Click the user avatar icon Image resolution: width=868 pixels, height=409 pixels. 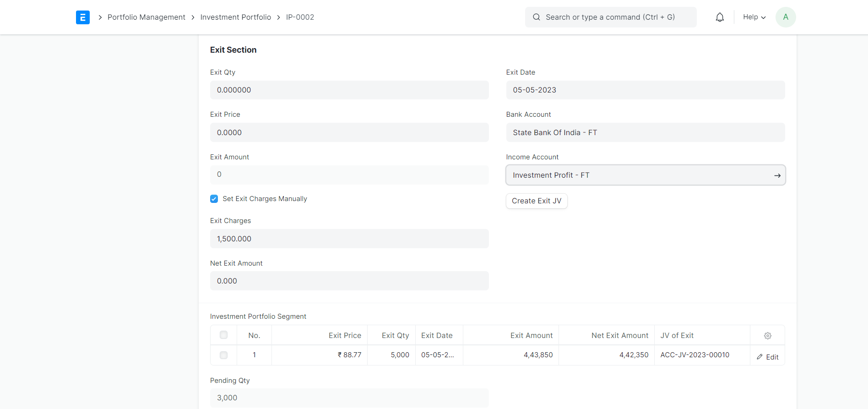785,17
